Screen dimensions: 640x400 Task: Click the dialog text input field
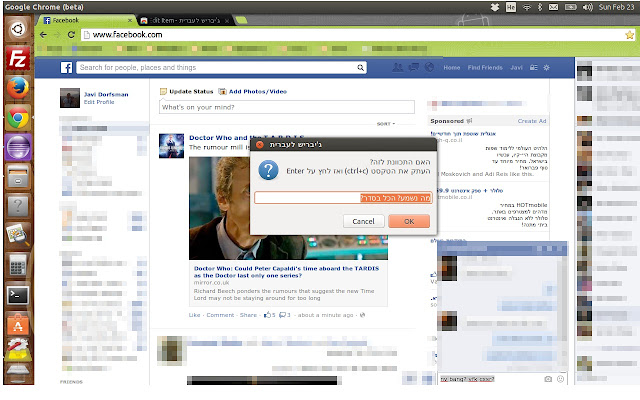343,198
